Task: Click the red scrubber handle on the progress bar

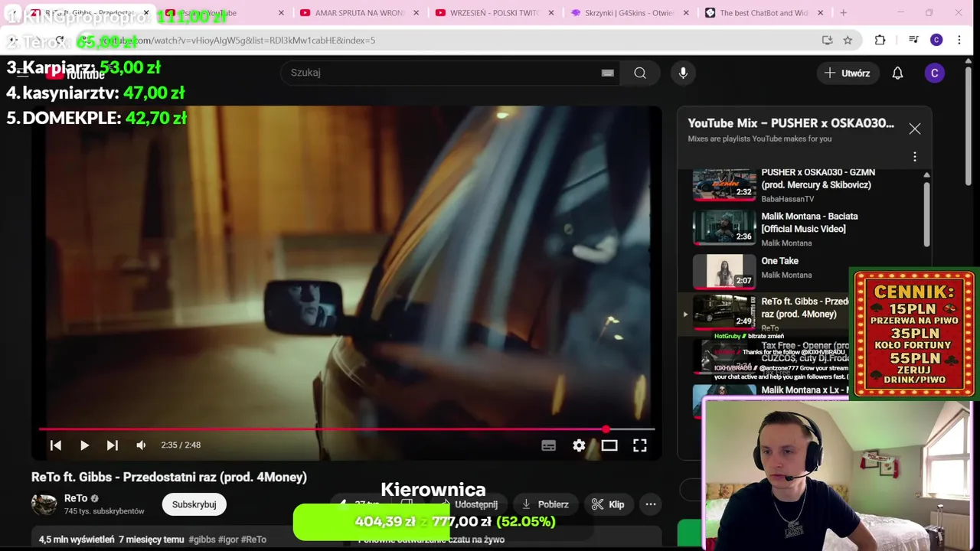Action: click(606, 429)
